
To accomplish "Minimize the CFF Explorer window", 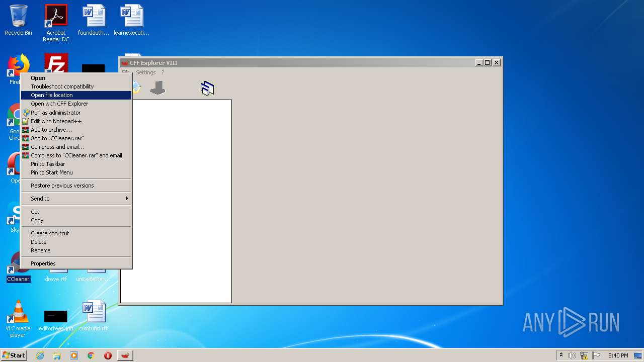I will (479, 63).
